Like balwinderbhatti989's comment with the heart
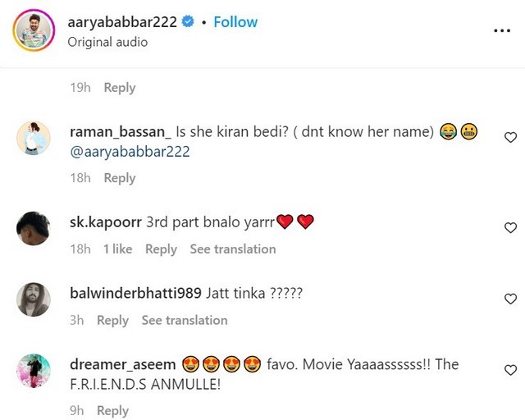The width and height of the screenshot is (525, 420). coord(510,299)
